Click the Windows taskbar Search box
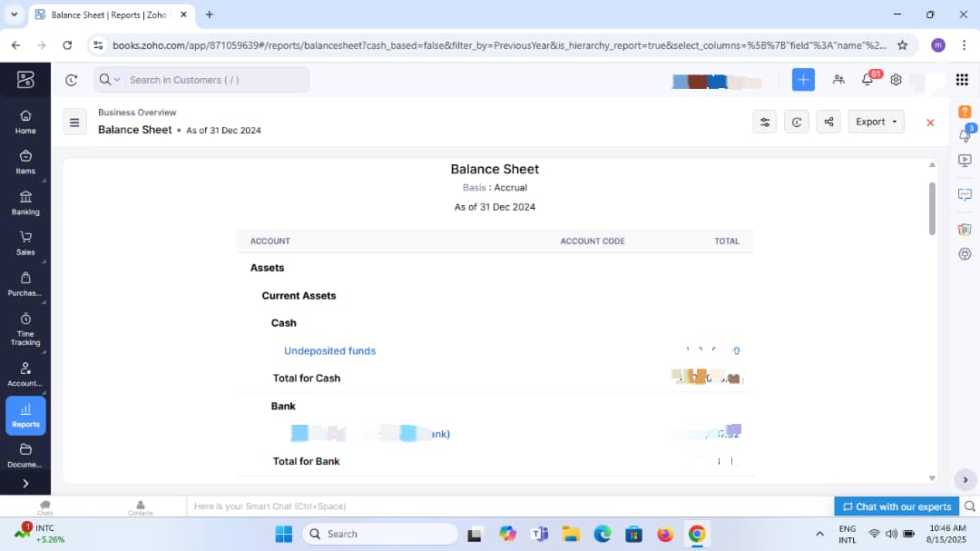This screenshot has height=551, width=980. coord(380,534)
